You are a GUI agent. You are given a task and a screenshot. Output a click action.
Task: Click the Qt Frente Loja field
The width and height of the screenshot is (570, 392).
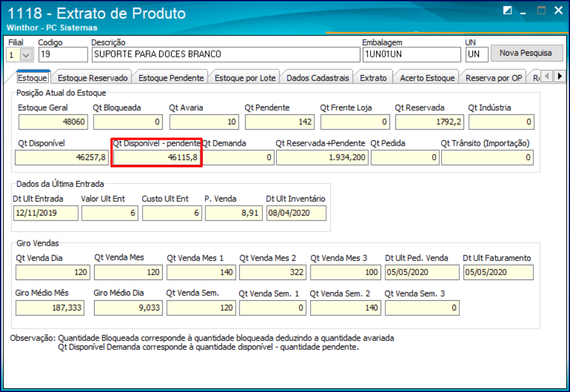pyautogui.click(x=355, y=122)
